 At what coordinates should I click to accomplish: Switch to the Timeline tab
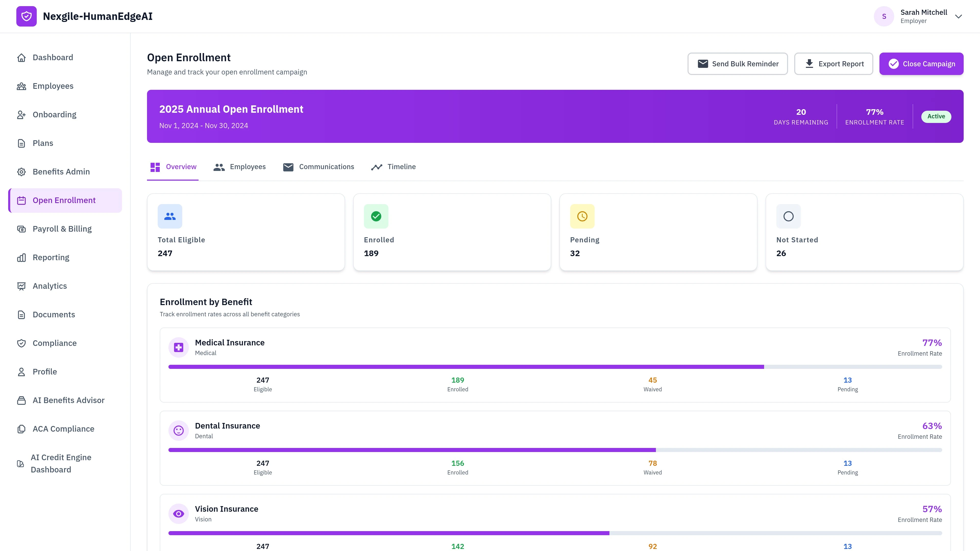(x=393, y=167)
